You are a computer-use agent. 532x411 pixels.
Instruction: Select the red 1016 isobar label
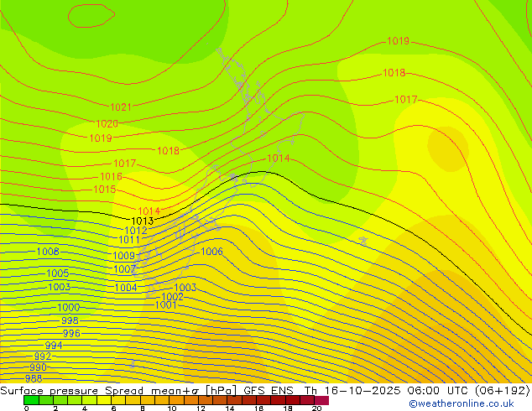click(x=111, y=177)
